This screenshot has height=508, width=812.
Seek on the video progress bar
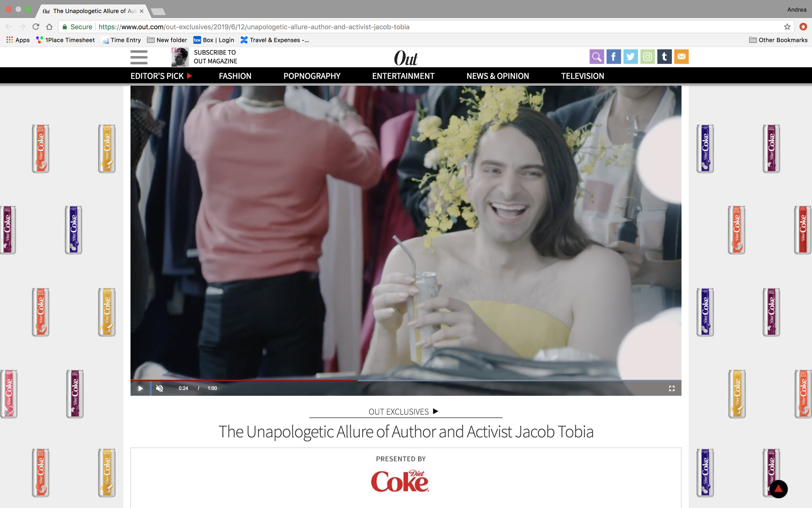pyautogui.click(x=406, y=380)
